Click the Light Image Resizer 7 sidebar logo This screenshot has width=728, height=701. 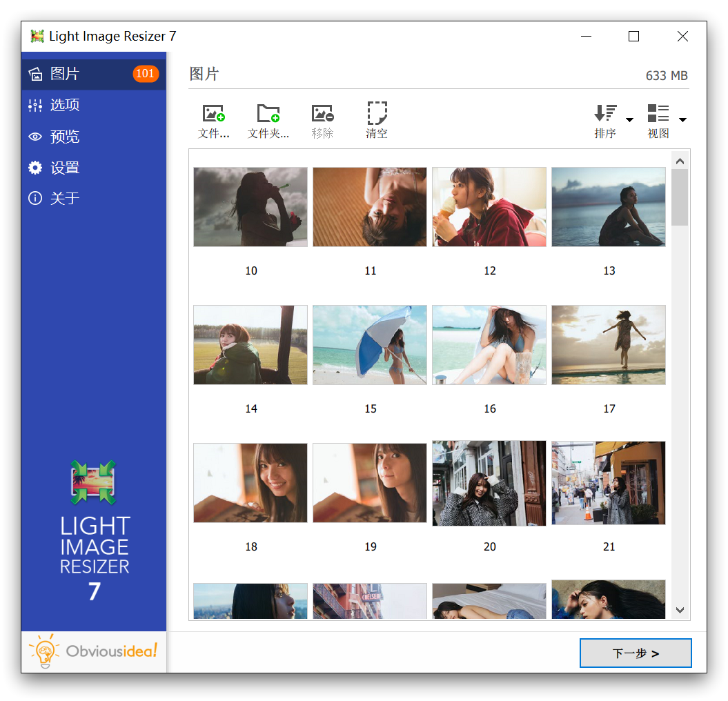point(94,531)
